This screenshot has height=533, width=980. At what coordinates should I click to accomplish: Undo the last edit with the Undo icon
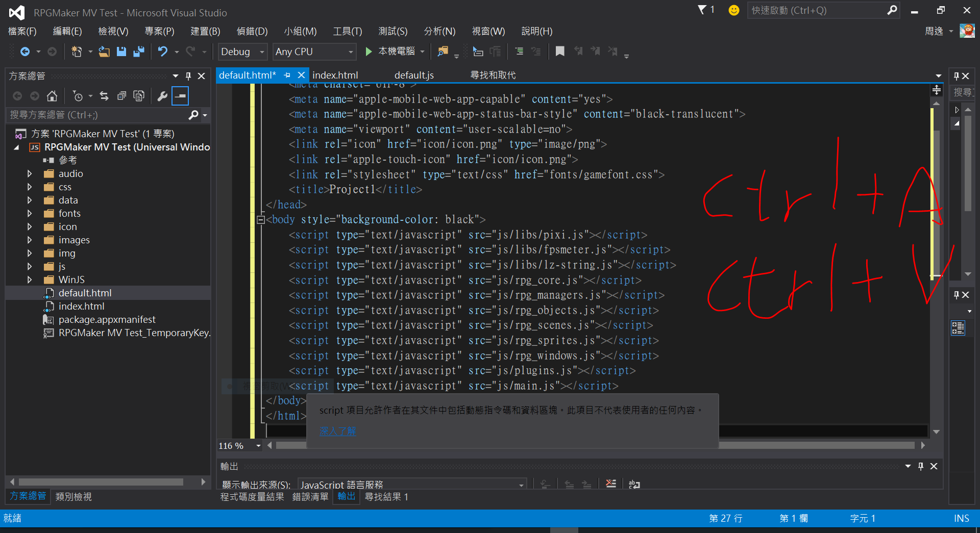point(163,52)
